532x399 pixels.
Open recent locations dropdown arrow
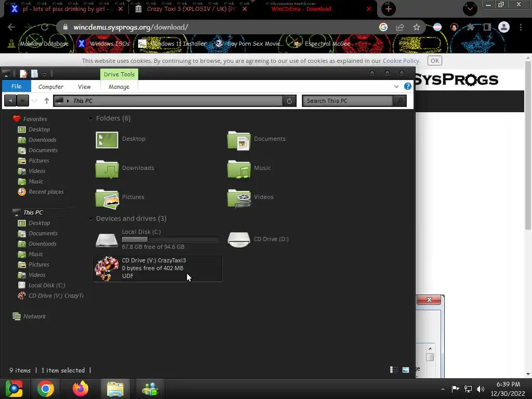pos(34,101)
